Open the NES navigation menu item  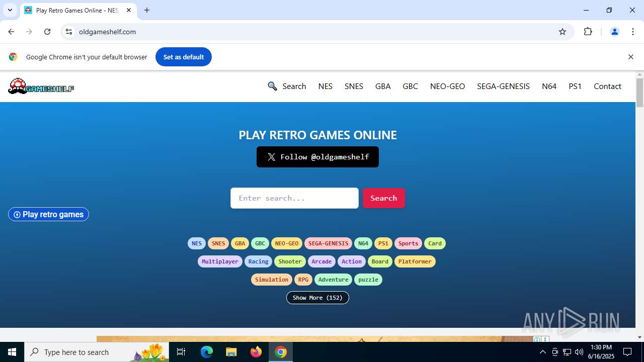tap(326, 86)
